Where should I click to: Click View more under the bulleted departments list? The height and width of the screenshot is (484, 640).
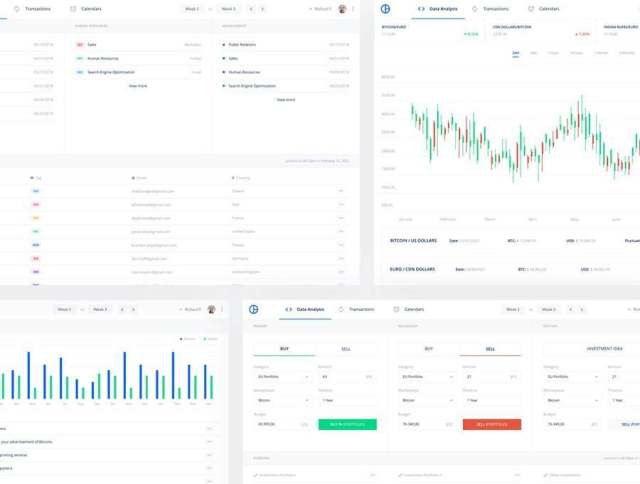286,100
